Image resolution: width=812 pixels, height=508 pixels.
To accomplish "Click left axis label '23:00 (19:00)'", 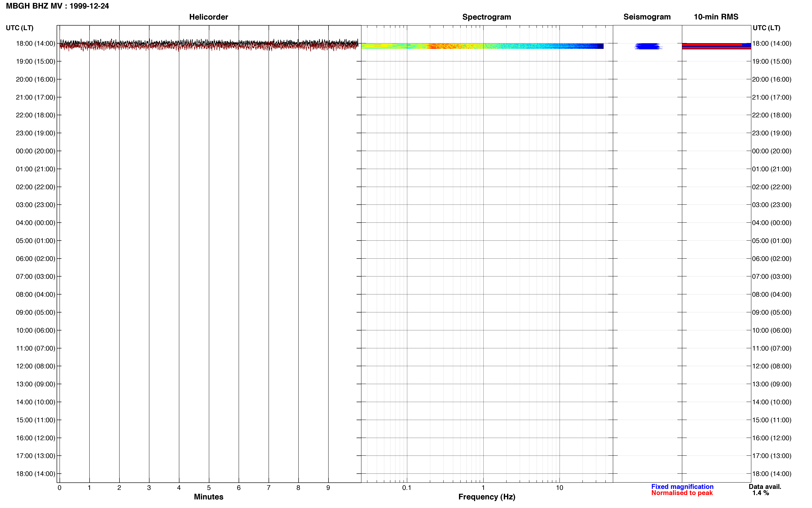I will (x=36, y=133).
